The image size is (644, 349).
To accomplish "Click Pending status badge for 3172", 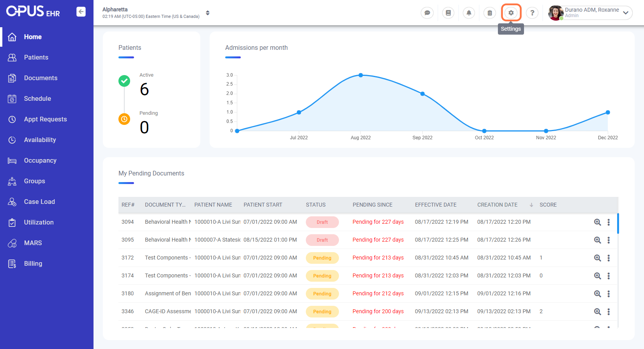I will click(x=322, y=258).
